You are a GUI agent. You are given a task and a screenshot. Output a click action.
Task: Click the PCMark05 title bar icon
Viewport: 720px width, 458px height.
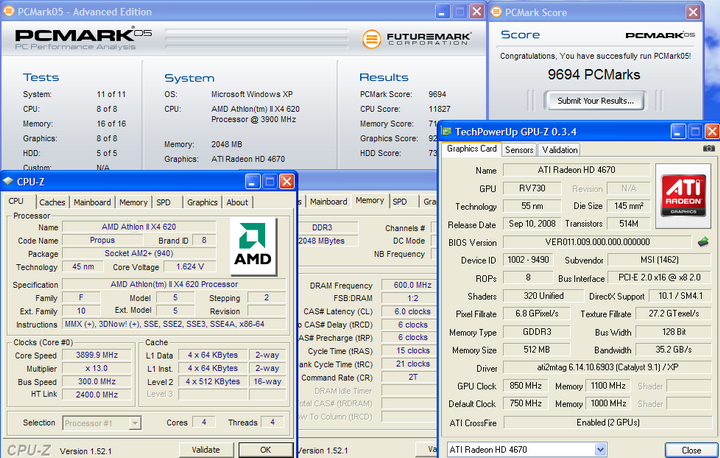[8, 11]
